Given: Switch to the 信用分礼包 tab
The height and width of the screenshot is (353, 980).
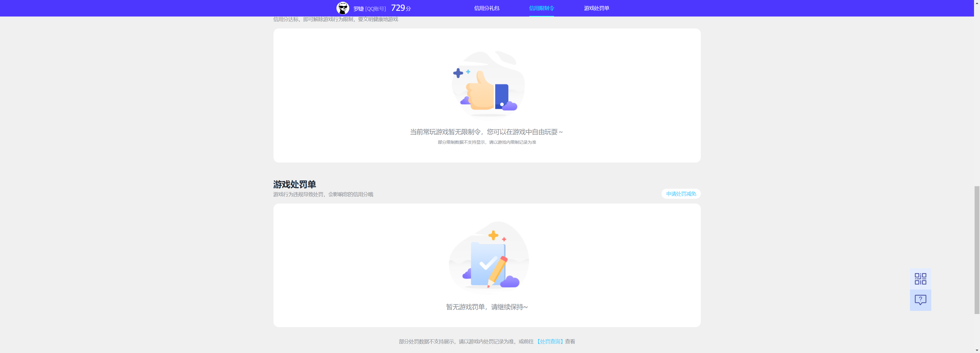Looking at the screenshot, I should click(487, 8).
